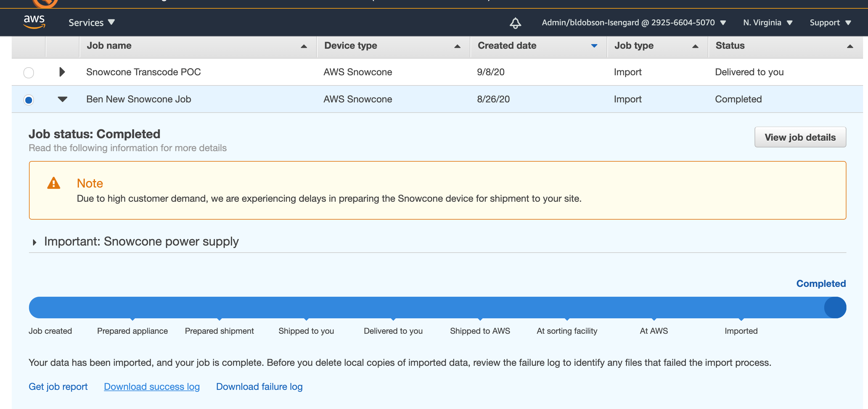Change sort order of Created date column

click(594, 46)
